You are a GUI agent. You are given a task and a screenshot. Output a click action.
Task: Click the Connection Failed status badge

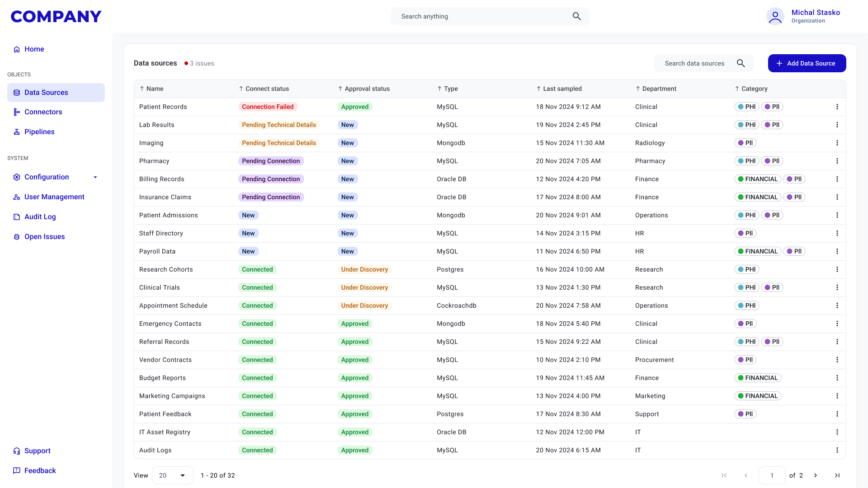pos(268,107)
